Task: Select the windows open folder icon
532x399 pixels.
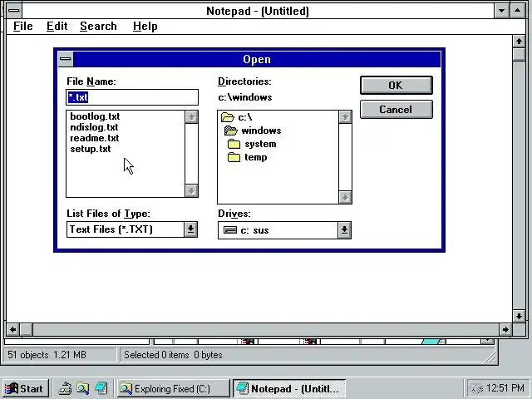Action: pos(231,131)
